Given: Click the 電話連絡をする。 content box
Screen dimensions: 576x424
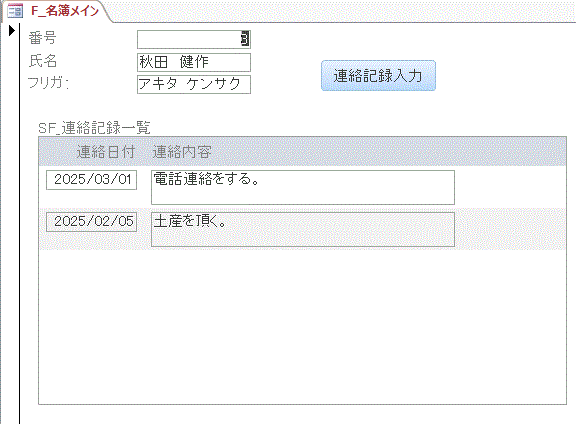Looking at the screenshot, I should coord(303,187).
